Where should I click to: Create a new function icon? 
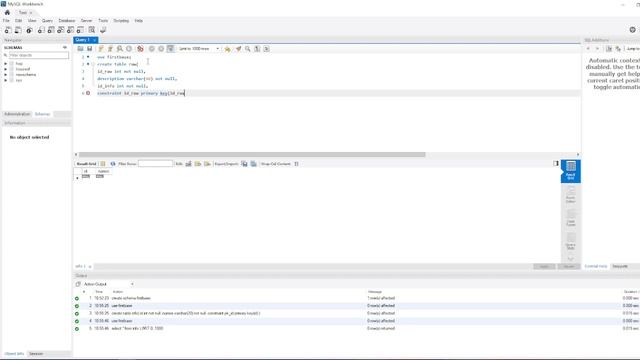tap(80, 30)
